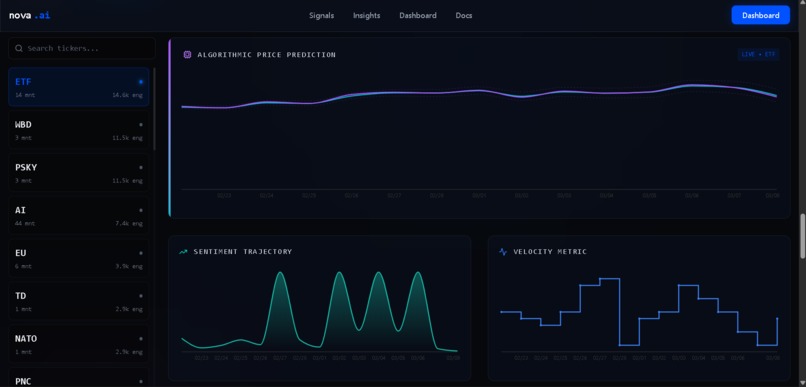Open the Signals nav item
Screen dimensions: 806x387
coord(321,15)
